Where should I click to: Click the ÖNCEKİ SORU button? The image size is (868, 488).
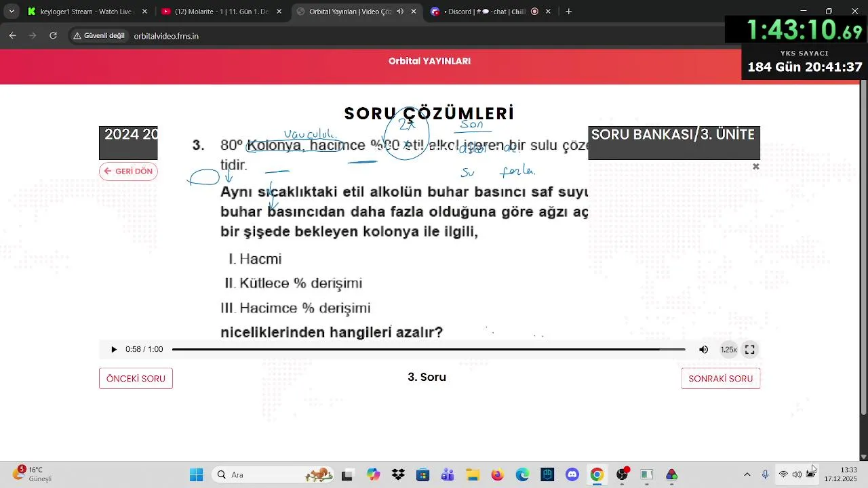tap(136, 378)
